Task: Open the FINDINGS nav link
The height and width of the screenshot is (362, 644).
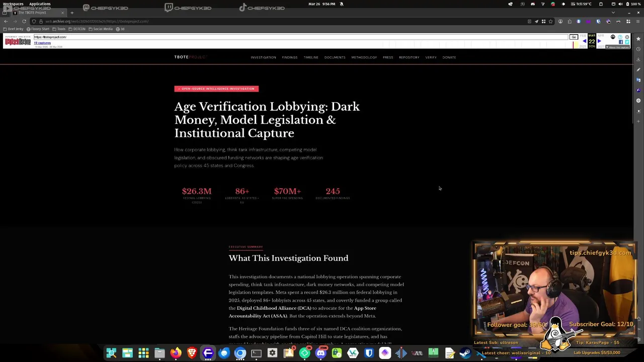Action: (289, 57)
